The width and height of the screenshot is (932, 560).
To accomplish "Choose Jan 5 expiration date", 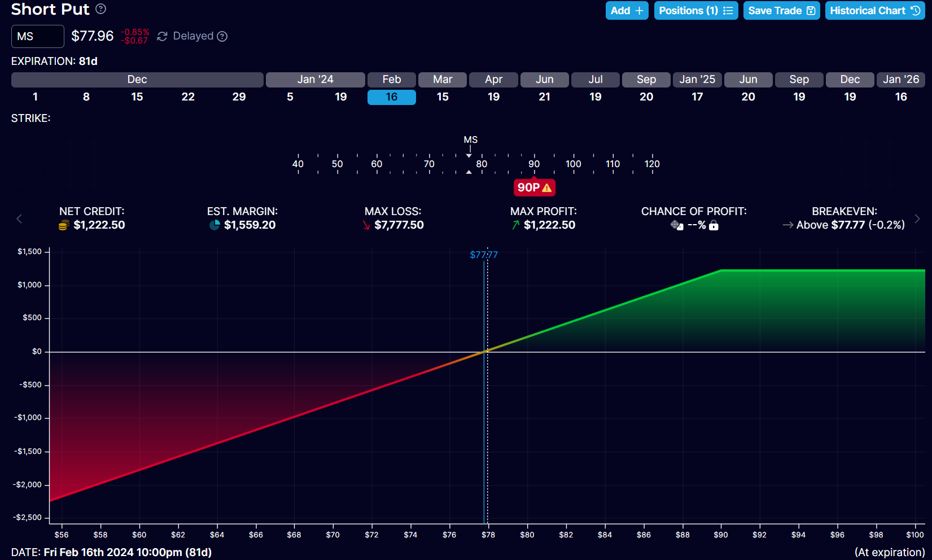I will click(x=290, y=97).
